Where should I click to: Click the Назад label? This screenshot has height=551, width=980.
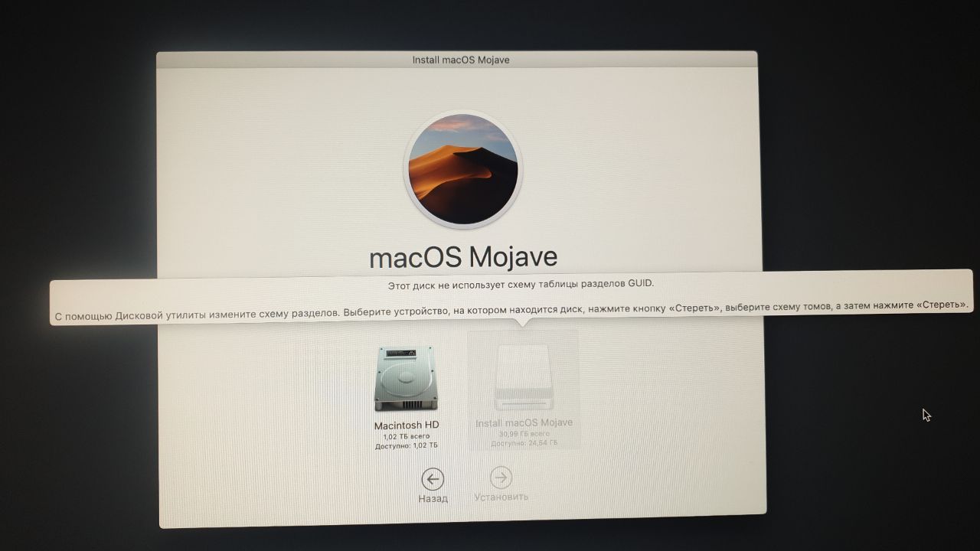pos(433,498)
